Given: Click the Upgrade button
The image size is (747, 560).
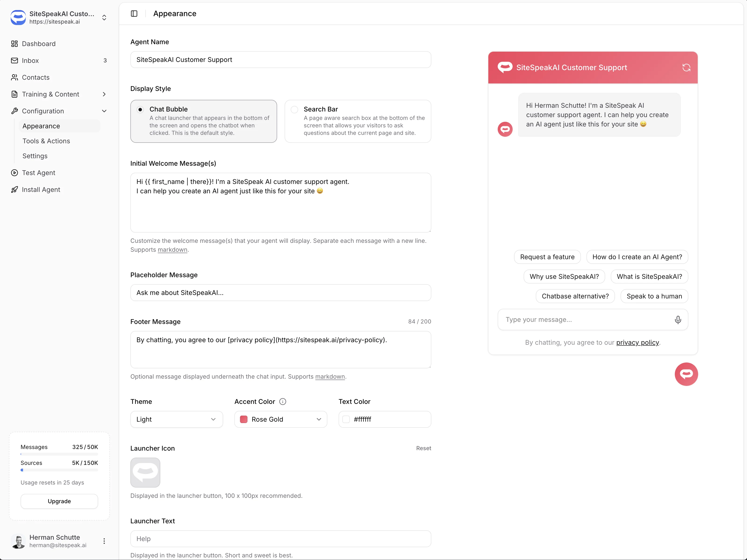Looking at the screenshot, I should [x=59, y=501].
